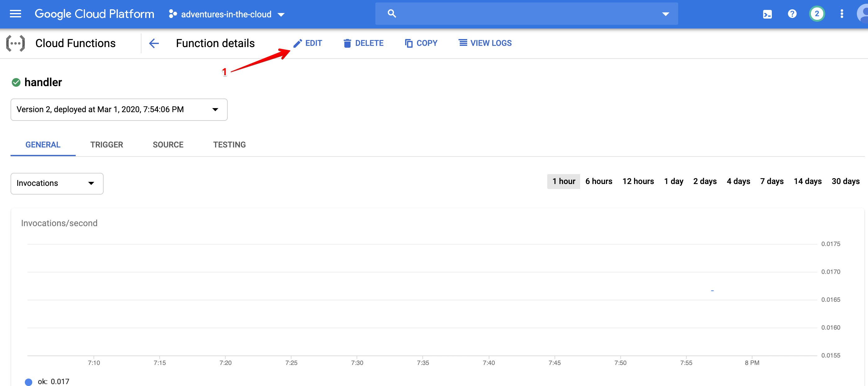The image size is (868, 386).
Task: Click the Cloud Functions logo icon
Action: pos(16,43)
